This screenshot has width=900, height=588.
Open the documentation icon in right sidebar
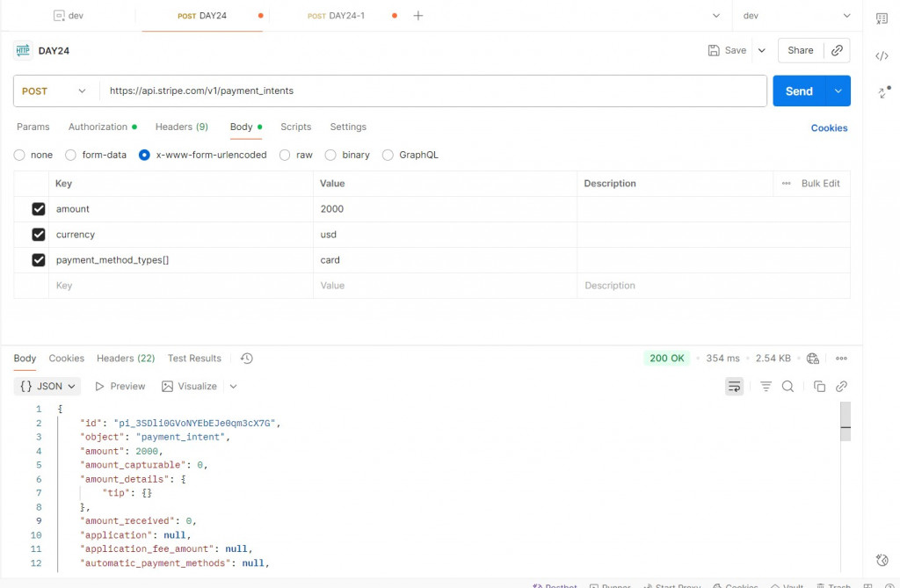coord(882,18)
